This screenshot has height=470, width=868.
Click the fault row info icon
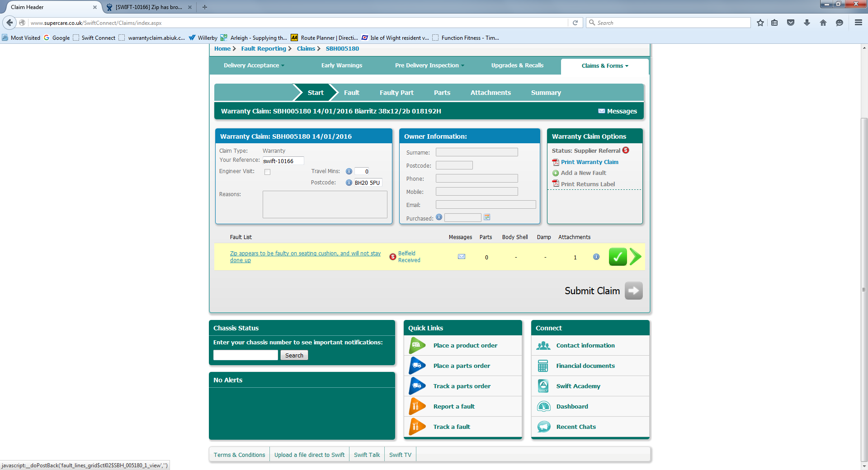[596, 257]
